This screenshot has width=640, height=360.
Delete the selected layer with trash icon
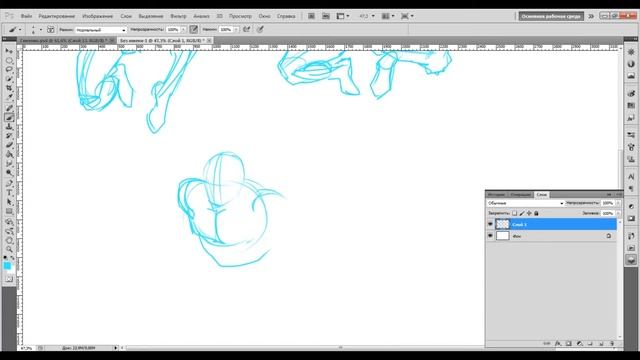[612, 344]
